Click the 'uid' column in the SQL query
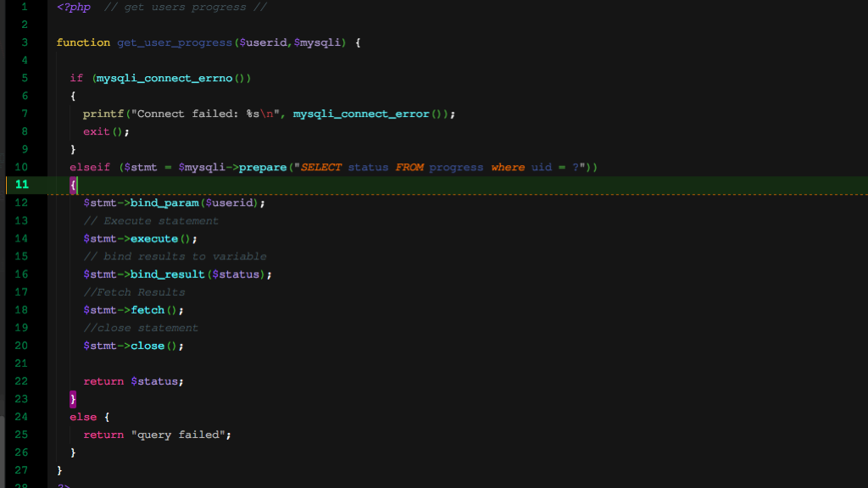This screenshot has width=868, height=488. point(542,167)
